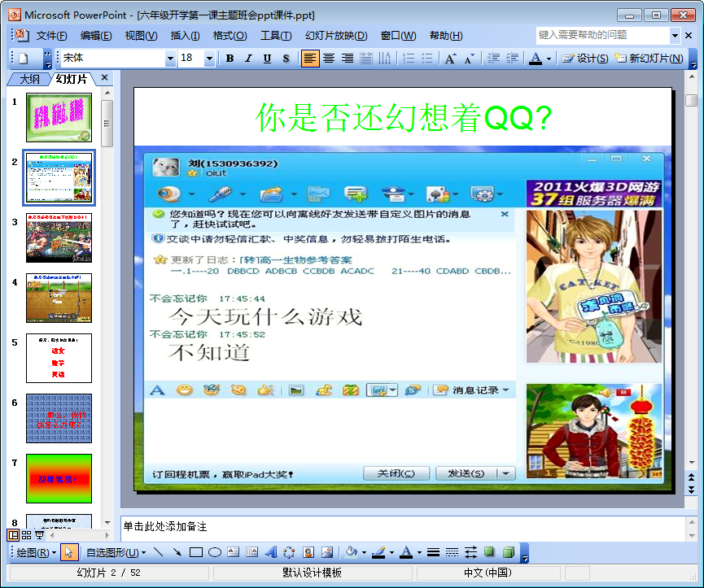Open the 绘图(R) menu button

(36, 552)
